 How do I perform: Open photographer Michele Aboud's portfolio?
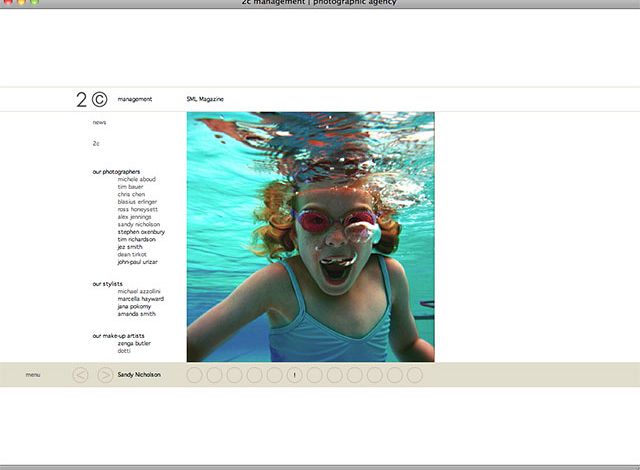(135, 179)
